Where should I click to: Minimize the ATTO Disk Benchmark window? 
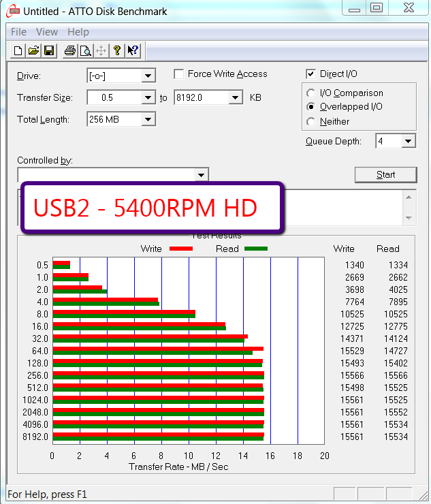354,9
